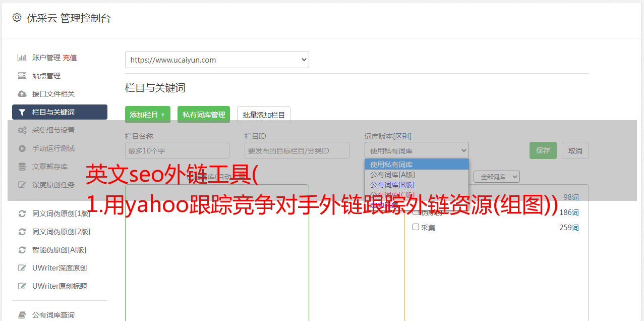644x321 pixels.
Task: Open 私有词库管理 button
Action: pos(204,115)
